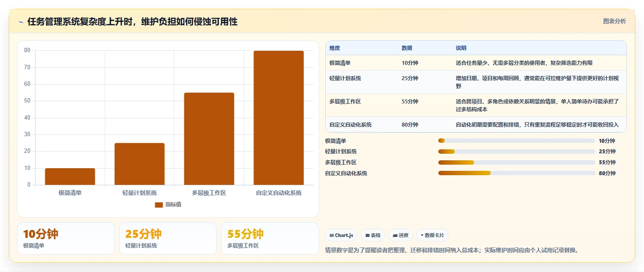Click the main title 任务管理系统复杂度上升时

132,21
